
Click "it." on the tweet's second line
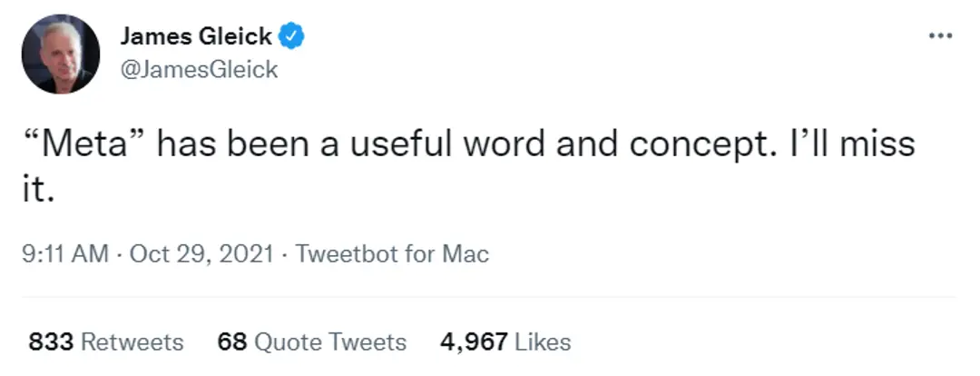(36, 187)
